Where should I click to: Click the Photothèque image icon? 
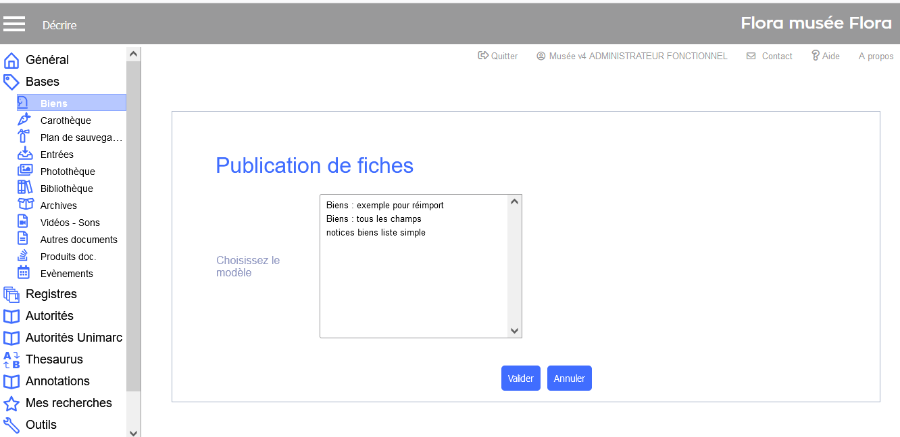coord(25,171)
